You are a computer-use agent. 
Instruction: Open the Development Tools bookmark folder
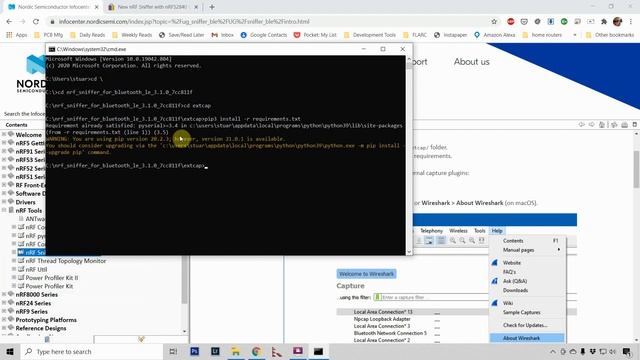coord(370,35)
